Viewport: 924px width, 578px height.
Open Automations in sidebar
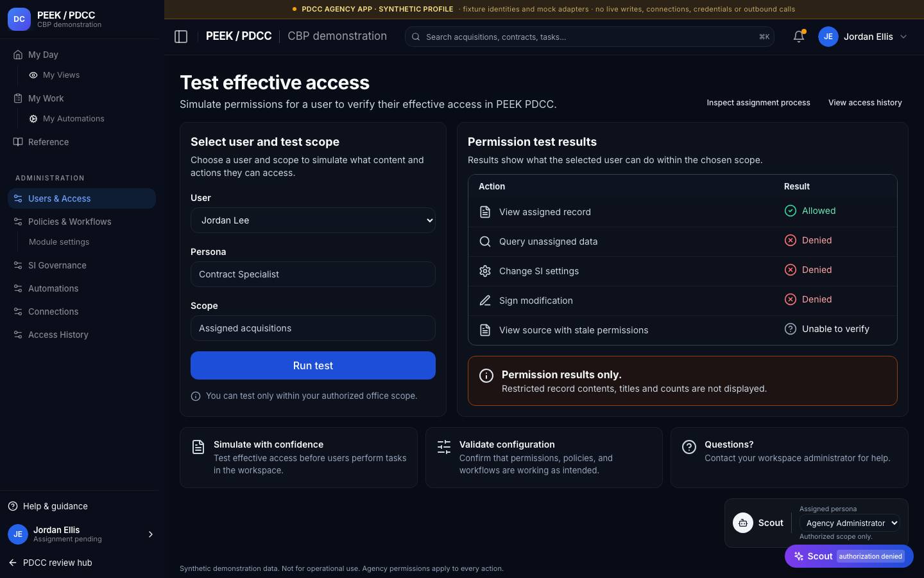click(81, 288)
